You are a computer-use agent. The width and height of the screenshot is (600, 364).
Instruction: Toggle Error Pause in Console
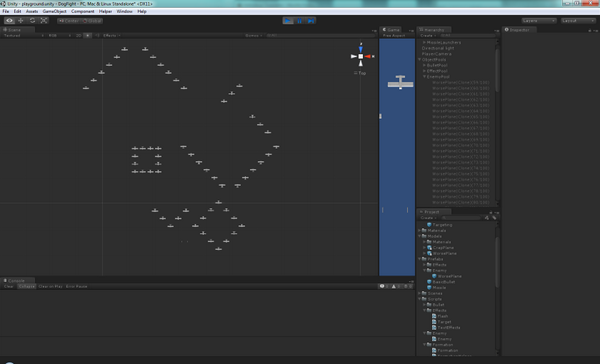tap(77, 286)
